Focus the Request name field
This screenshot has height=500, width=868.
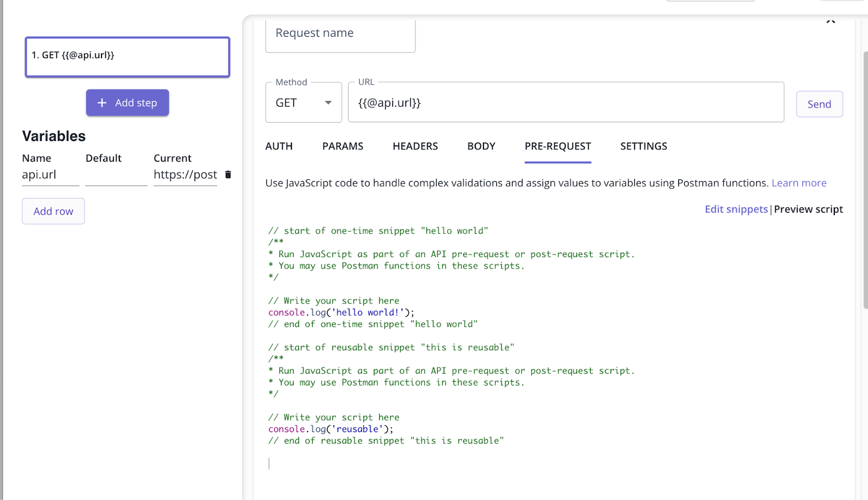tap(340, 34)
